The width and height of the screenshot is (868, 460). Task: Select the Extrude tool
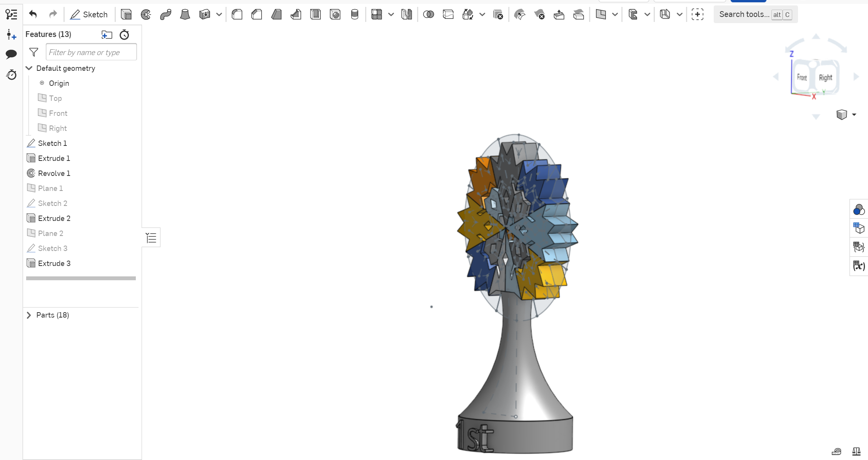(126, 14)
